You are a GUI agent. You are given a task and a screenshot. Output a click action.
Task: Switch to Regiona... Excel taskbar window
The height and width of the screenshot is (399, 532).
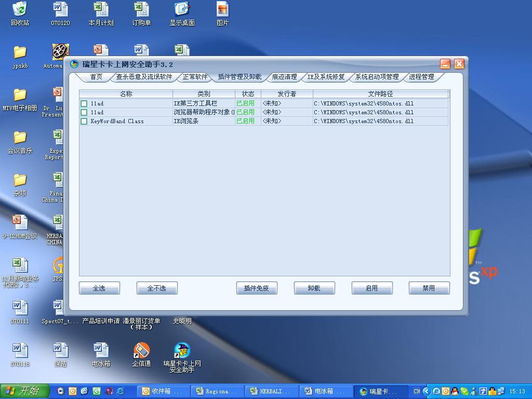[x=218, y=391]
